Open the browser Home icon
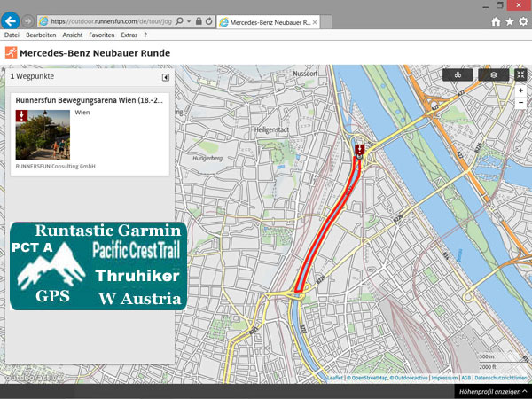 pyautogui.click(x=496, y=21)
